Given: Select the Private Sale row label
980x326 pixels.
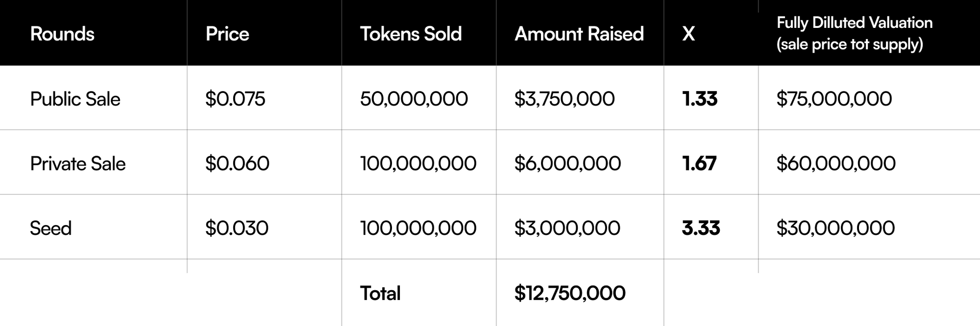Looking at the screenshot, I should point(77,163).
